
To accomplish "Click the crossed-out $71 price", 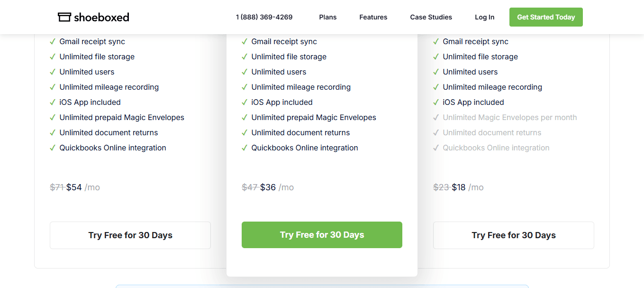I will [57, 187].
